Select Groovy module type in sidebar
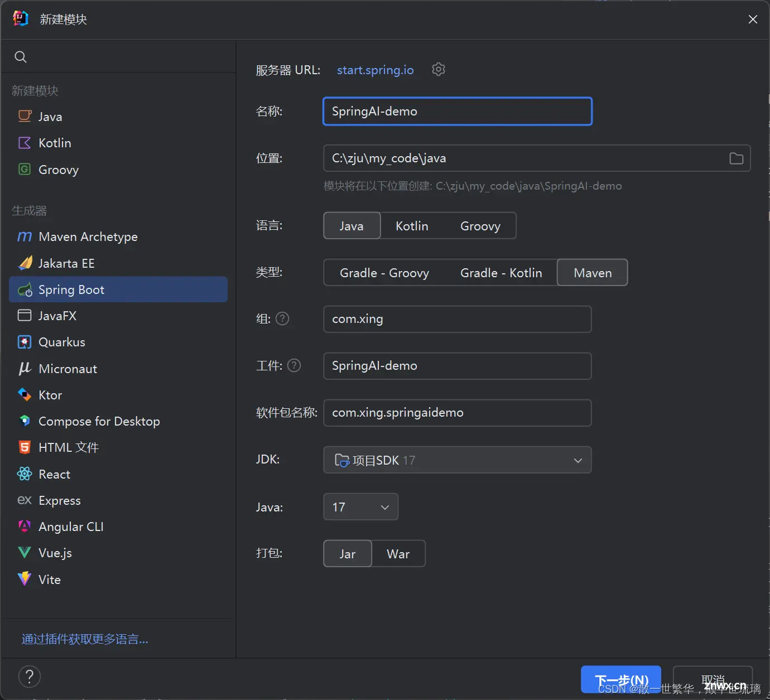 [118, 170]
